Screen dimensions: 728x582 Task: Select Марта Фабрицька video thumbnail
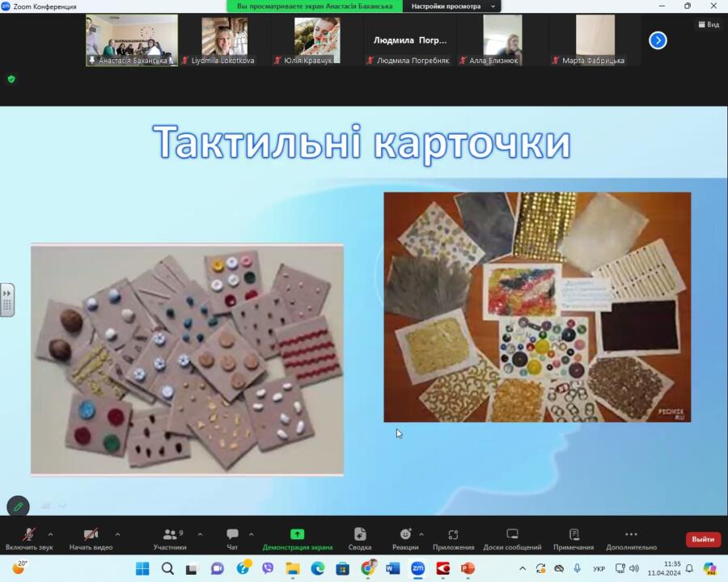point(595,40)
